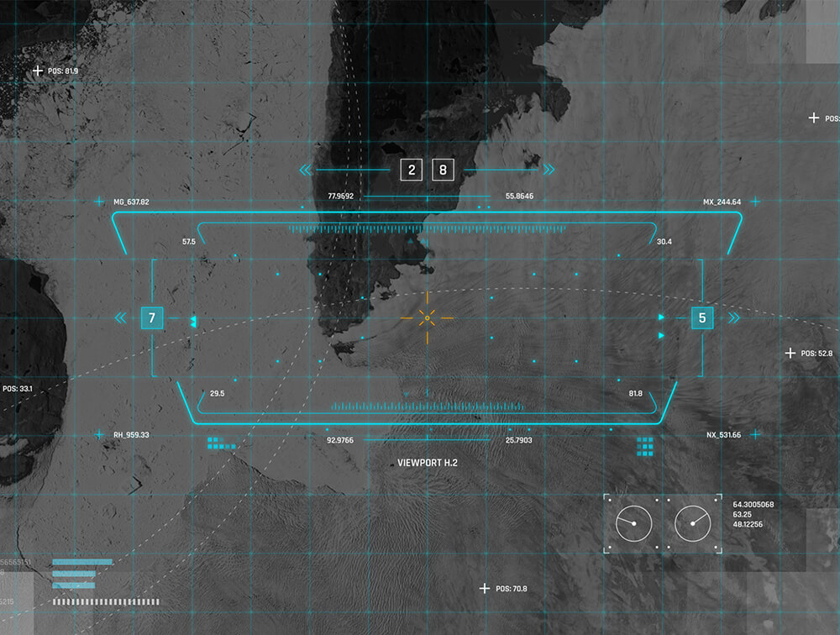The image size is (840, 635).
Task: Toggle the cyan box labeled 7
Action: (x=152, y=318)
